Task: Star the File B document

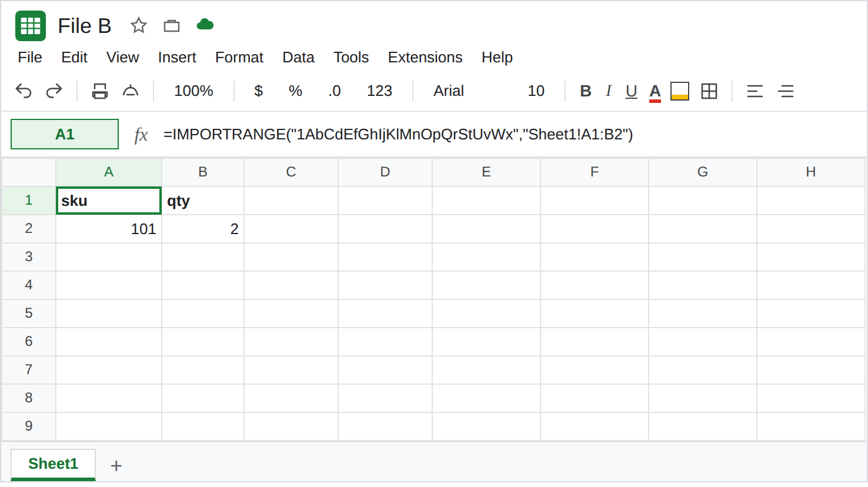Action: click(139, 25)
